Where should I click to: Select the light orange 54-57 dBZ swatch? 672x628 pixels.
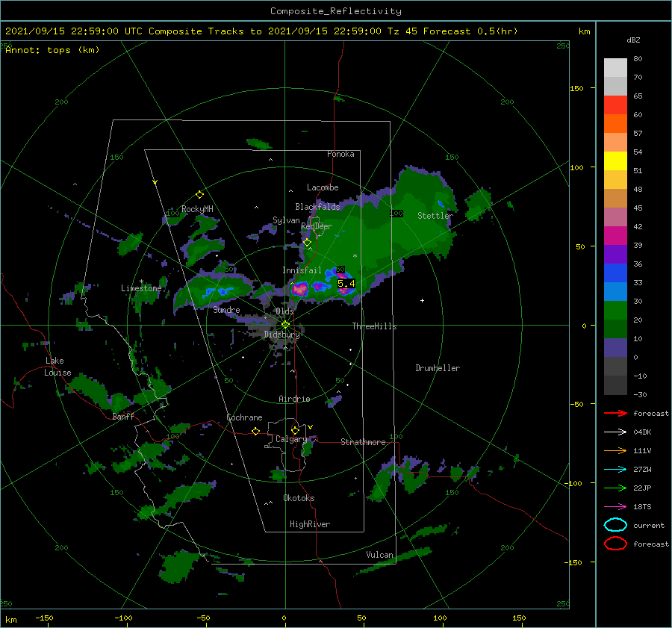[615, 142]
